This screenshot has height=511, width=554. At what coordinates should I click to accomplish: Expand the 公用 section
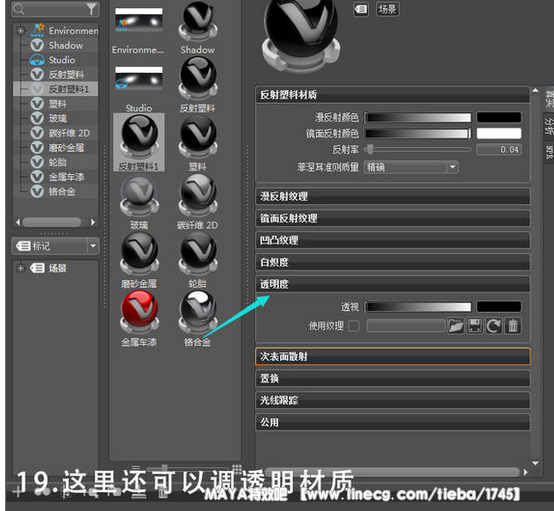(x=392, y=422)
